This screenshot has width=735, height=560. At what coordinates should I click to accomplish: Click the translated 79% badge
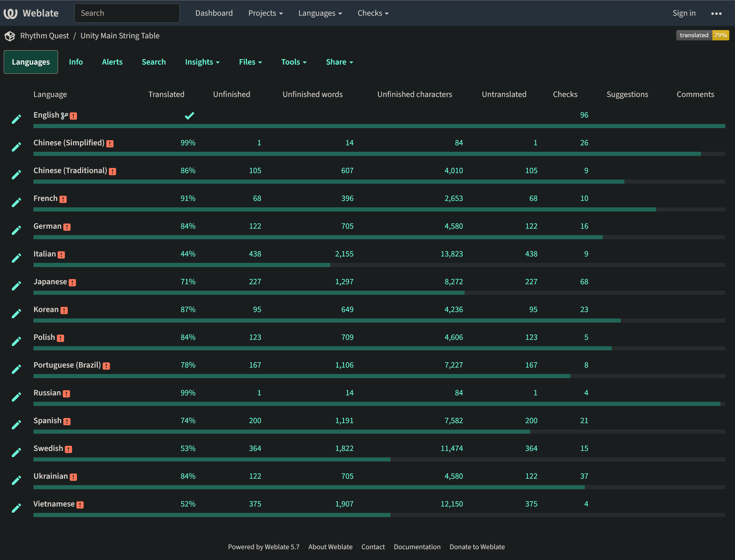(x=702, y=35)
